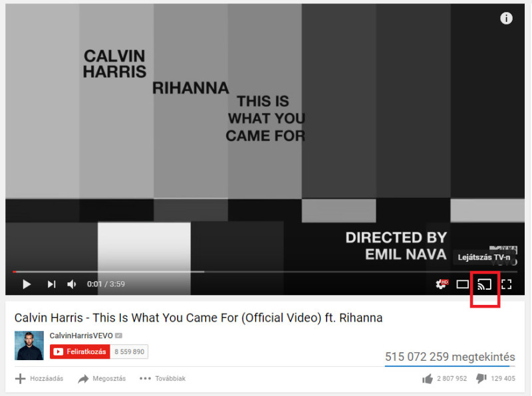Subscribe with the Feliratkozás button

point(80,351)
